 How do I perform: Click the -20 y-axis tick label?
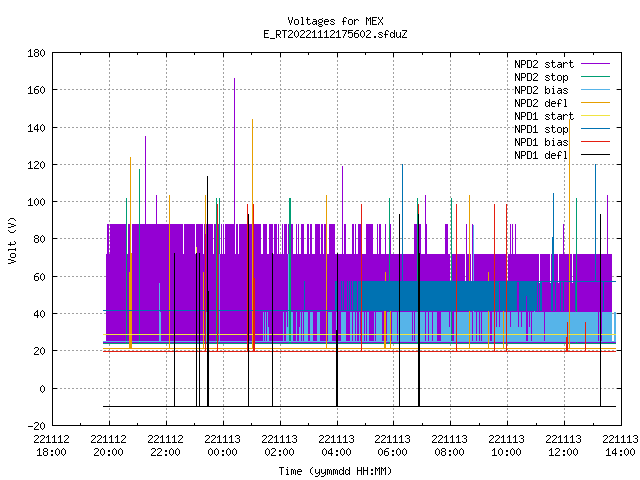(36, 426)
